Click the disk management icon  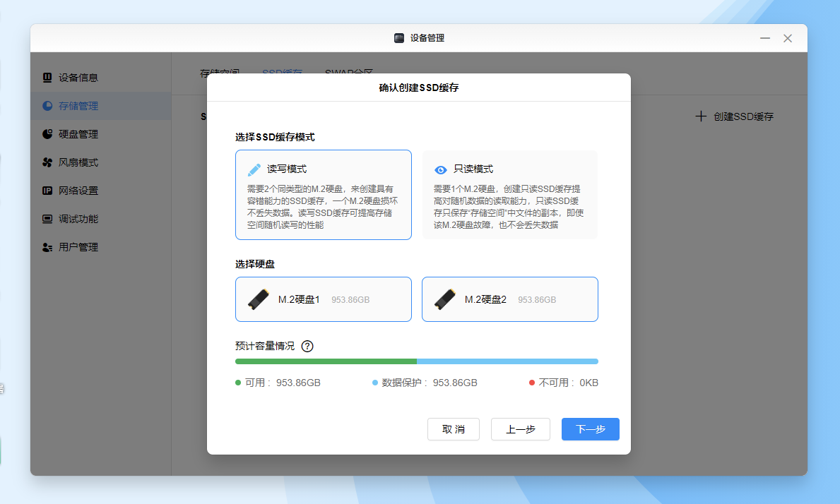[x=47, y=134]
